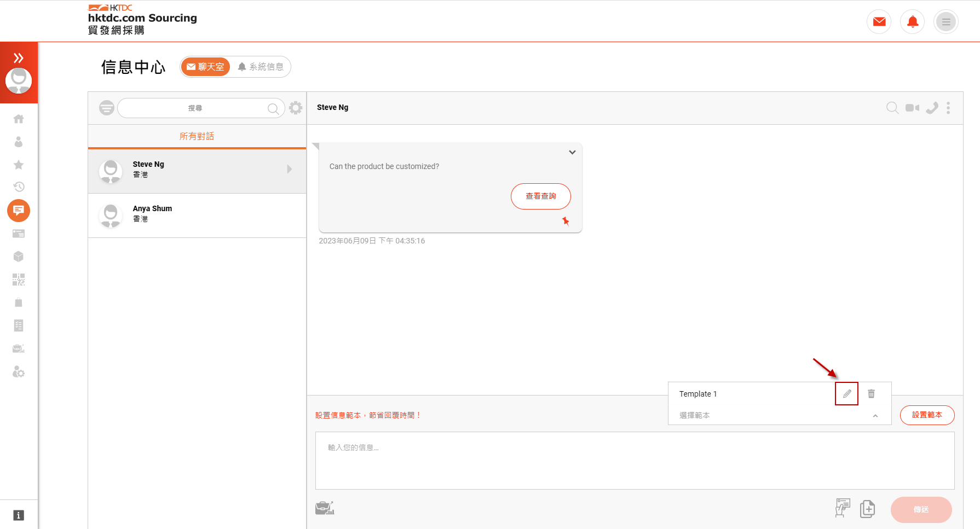Screen dimensions: 980x529
Task: Collapse the message with the chevron arrow
Action: [x=572, y=152]
